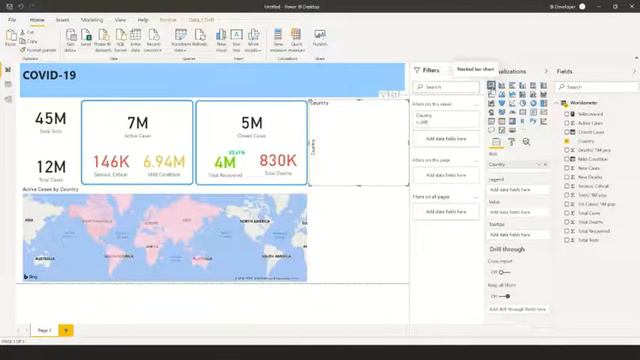The height and width of the screenshot is (360, 640).
Task: Check the New Deaths field checkbox
Action: pyautogui.click(x=567, y=177)
